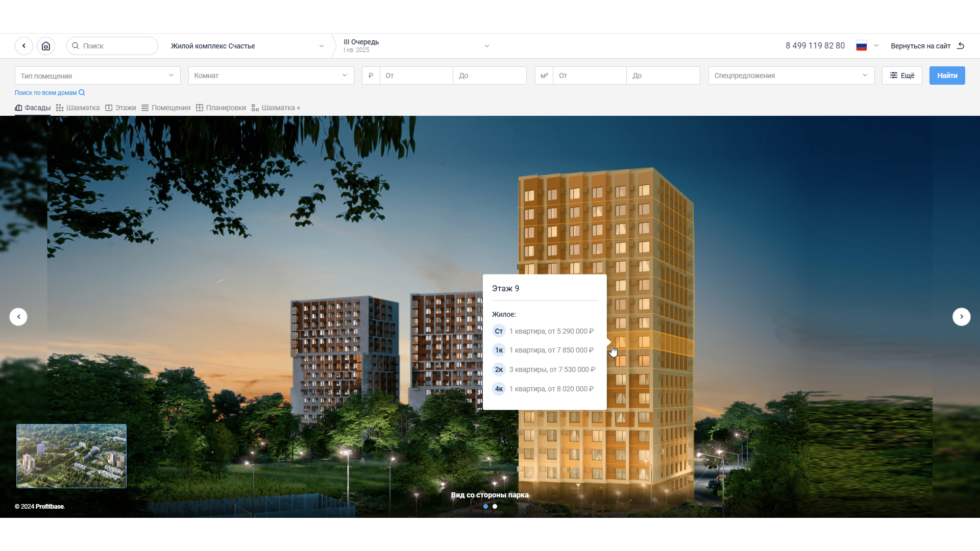Screen dimensions: 980x551
Task: Click the Russian flag language icon
Action: (x=862, y=46)
